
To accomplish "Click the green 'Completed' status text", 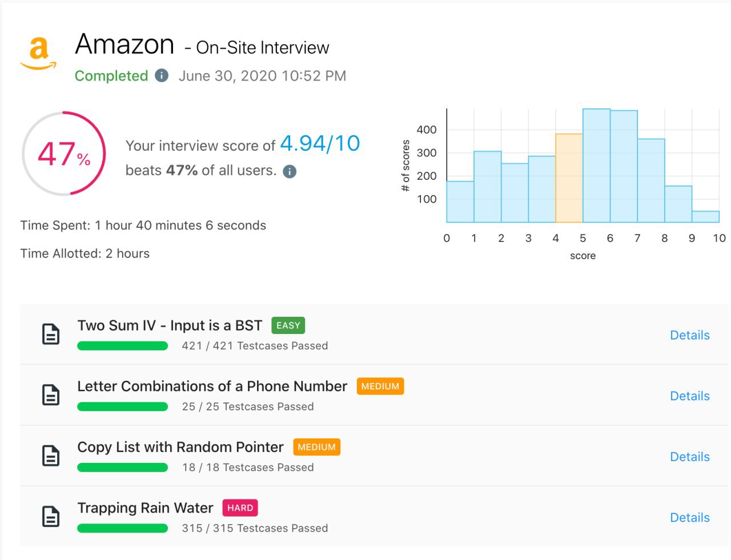I will pos(111,76).
